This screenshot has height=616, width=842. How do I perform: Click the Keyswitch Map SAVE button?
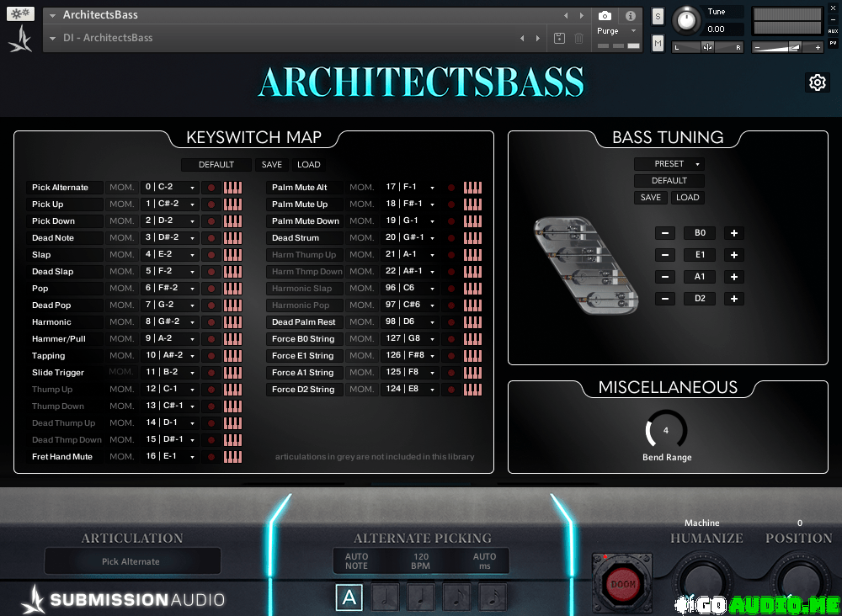pyautogui.click(x=272, y=165)
